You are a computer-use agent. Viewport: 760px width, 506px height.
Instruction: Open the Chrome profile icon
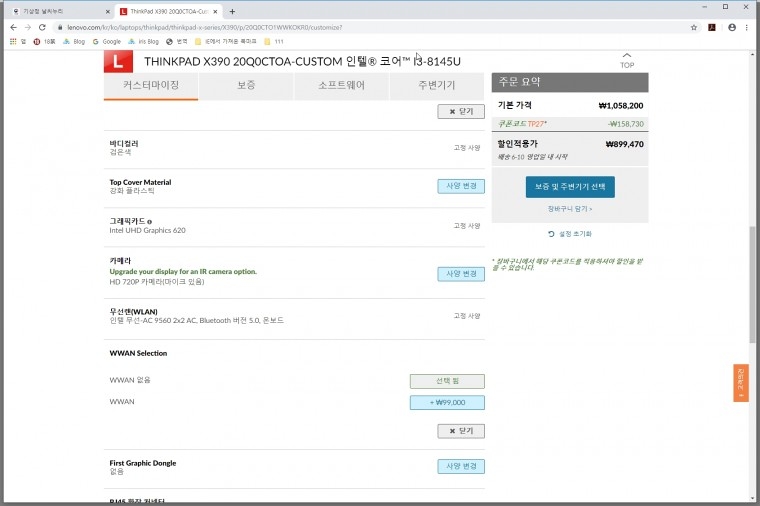(x=732, y=28)
